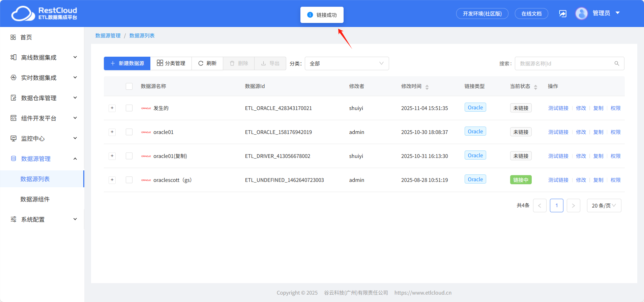
Task: Click the RestCloud logo
Action: [x=44, y=13]
